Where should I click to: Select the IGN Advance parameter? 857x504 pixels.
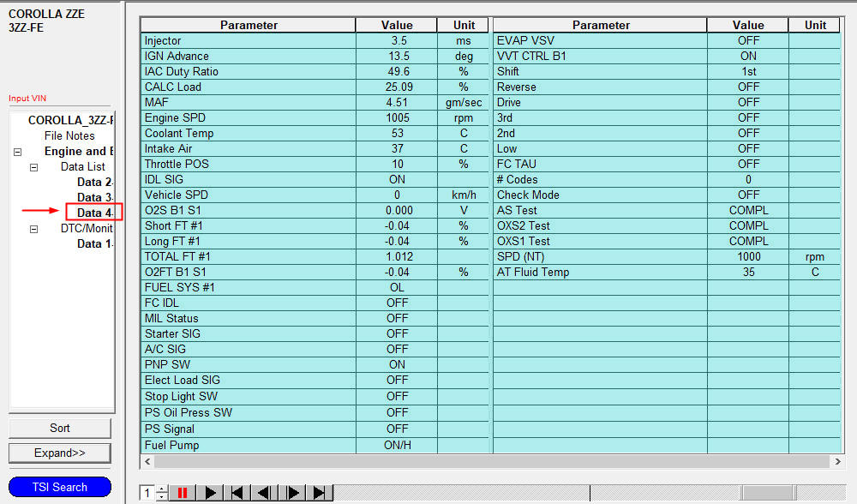249,56
